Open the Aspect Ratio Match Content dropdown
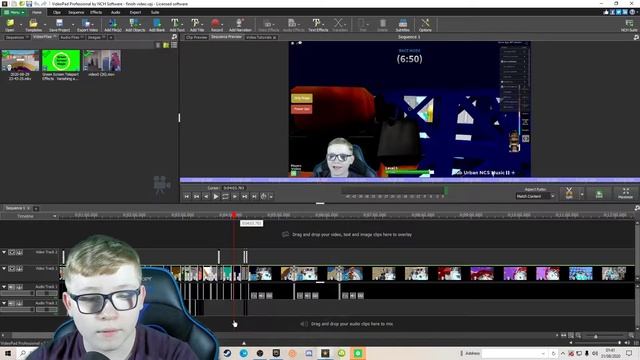Image resolution: width=640 pixels, height=360 pixels. (535, 196)
